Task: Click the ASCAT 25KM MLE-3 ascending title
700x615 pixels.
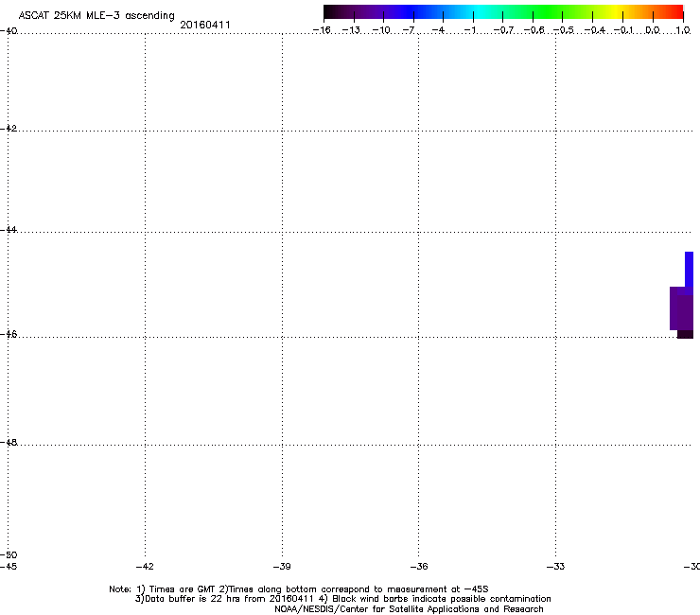Action: tap(96, 16)
